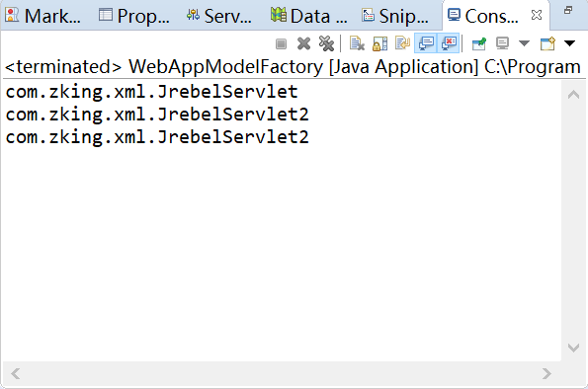Switch to the Markers tab
Viewport: 588px width, 389px height.
coord(43,16)
